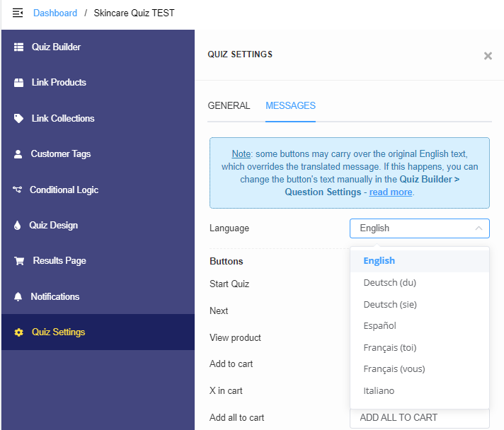Select Quiz Settings in sidebar
This screenshot has width=504, height=430.
(x=98, y=332)
